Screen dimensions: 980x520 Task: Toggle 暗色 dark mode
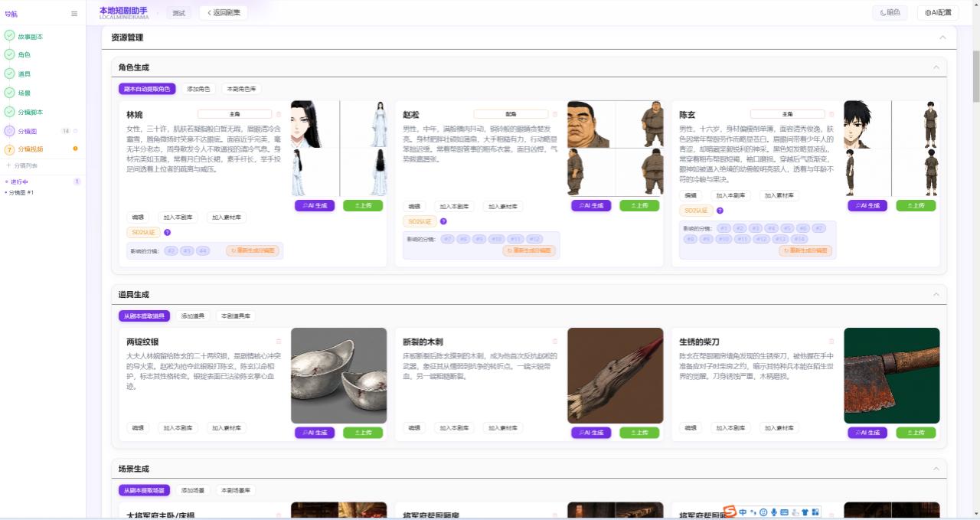point(890,12)
